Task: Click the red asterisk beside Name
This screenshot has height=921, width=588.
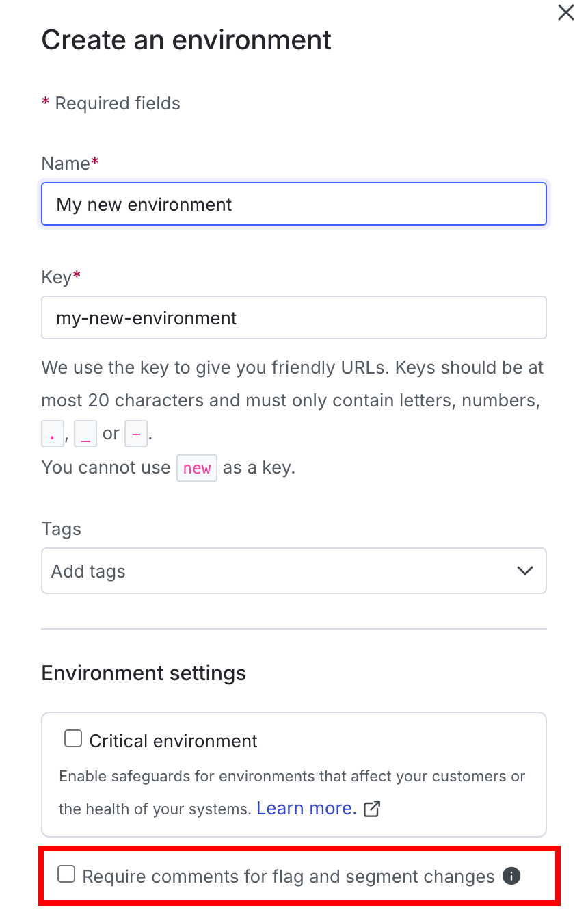Action: coord(94,163)
